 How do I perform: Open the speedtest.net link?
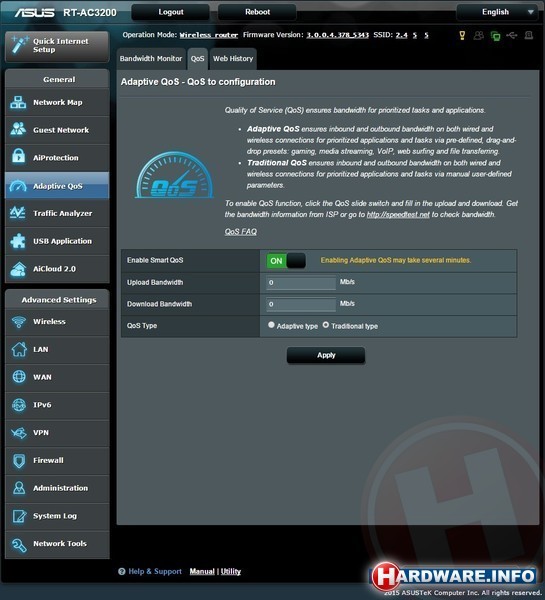coord(398,214)
